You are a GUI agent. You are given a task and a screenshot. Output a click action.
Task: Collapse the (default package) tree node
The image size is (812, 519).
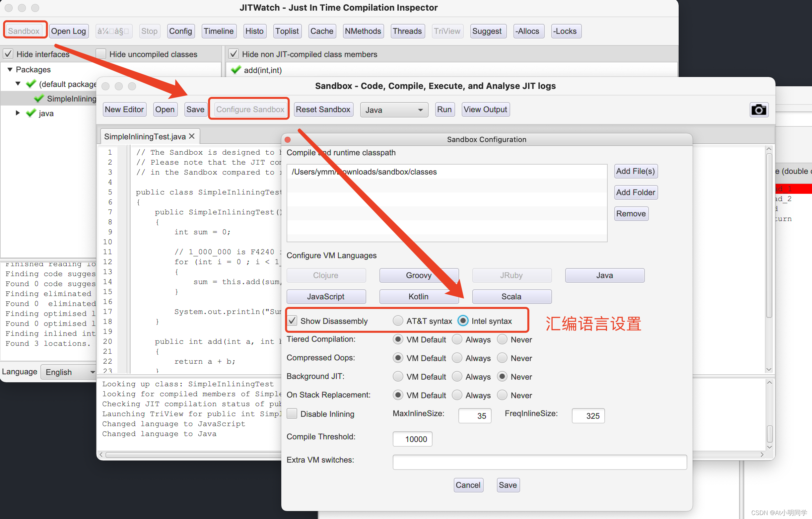18,84
